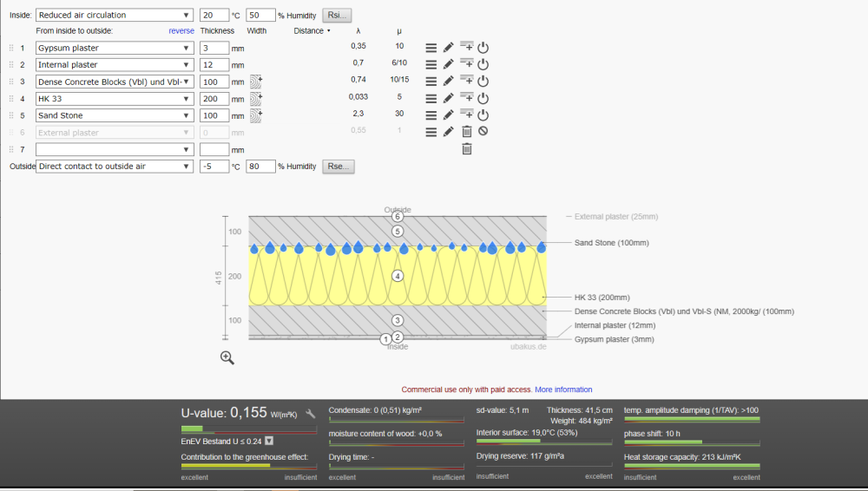Delete External plaster layer with trash icon
This screenshot has width=868, height=491.
point(467,132)
